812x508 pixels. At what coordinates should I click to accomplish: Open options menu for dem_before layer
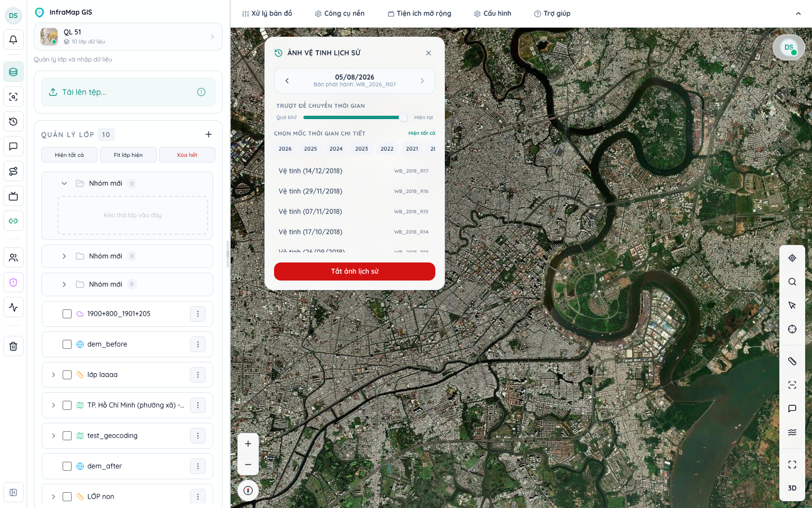[198, 344]
